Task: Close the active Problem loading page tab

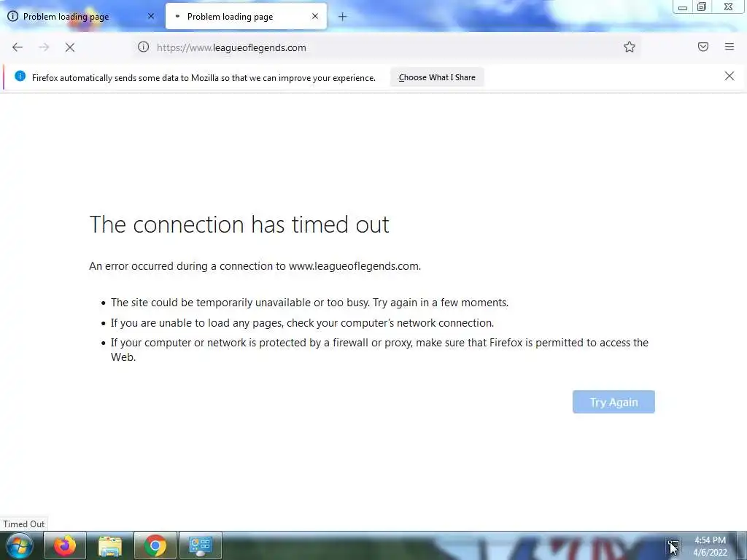Action: click(x=315, y=16)
